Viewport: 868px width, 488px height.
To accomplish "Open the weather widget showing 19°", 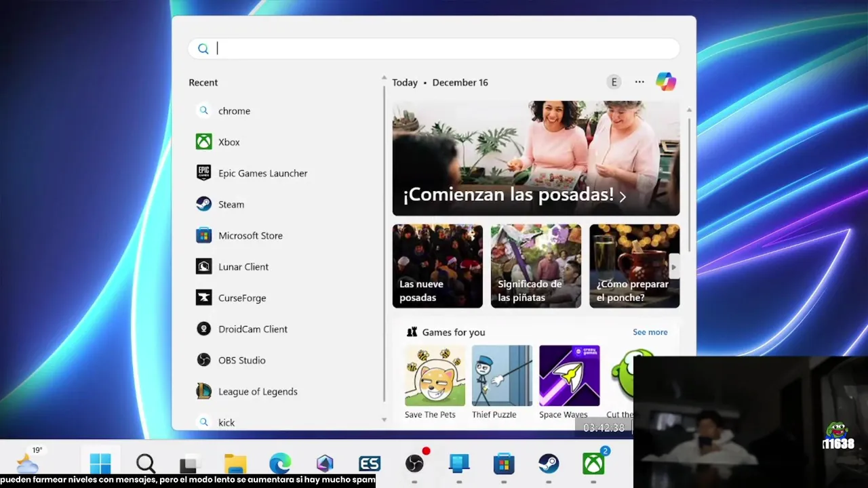I will [x=29, y=461].
